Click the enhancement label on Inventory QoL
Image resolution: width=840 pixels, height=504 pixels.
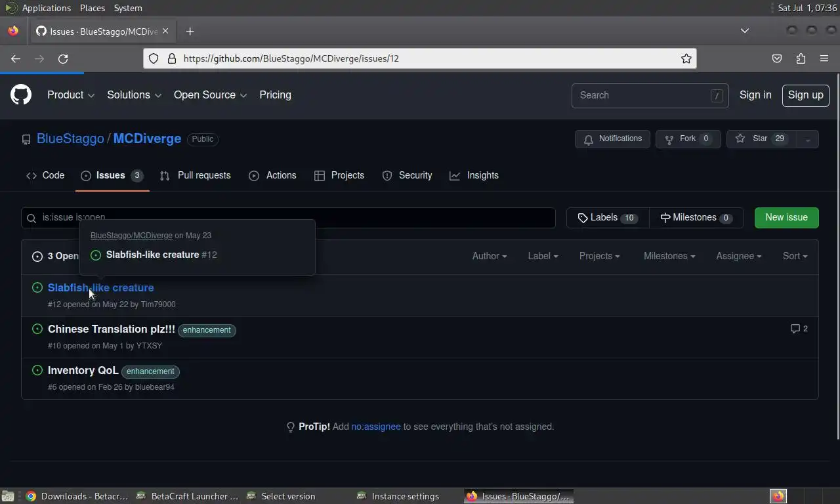(x=150, y=371)
